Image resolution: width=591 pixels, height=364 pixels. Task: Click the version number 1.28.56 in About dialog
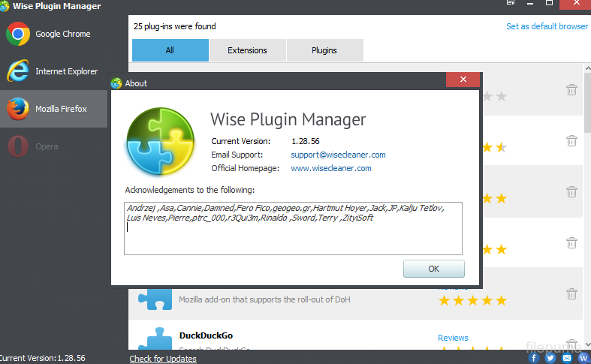(306, 141)
